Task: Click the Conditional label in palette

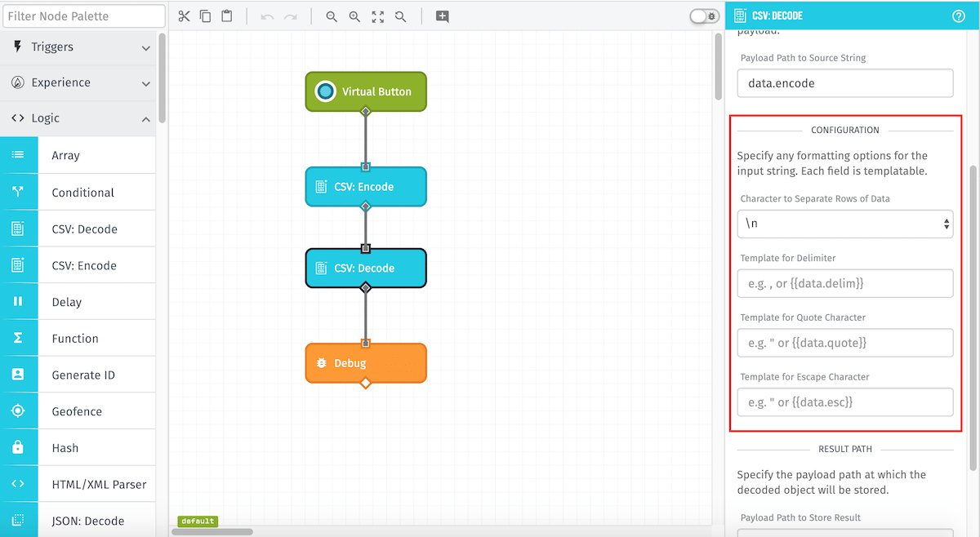Action: pyautogui.click(x=82, y=193)
